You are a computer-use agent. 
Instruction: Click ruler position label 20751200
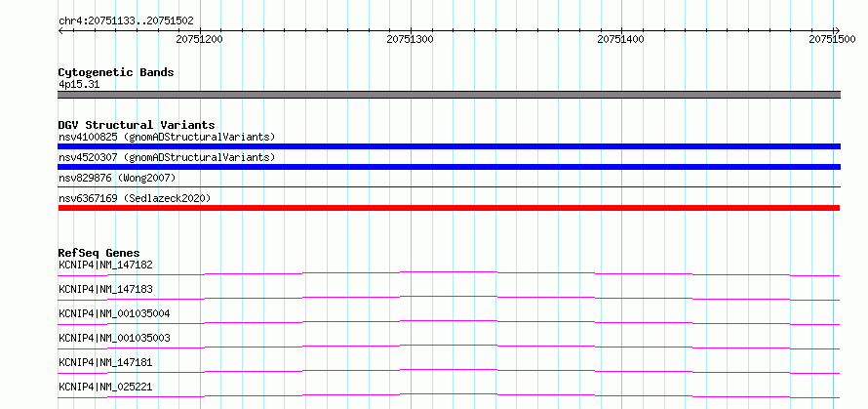click(200, 39)
